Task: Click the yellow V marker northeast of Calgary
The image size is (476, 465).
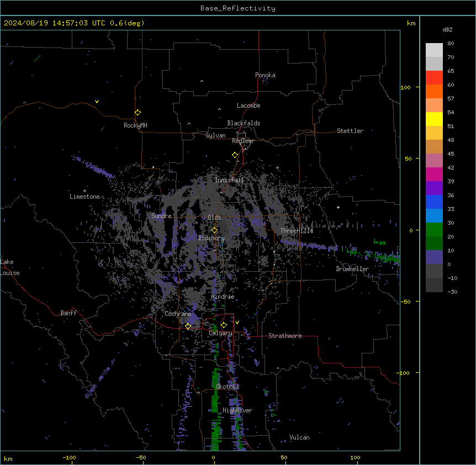Action: coord(237,323)
